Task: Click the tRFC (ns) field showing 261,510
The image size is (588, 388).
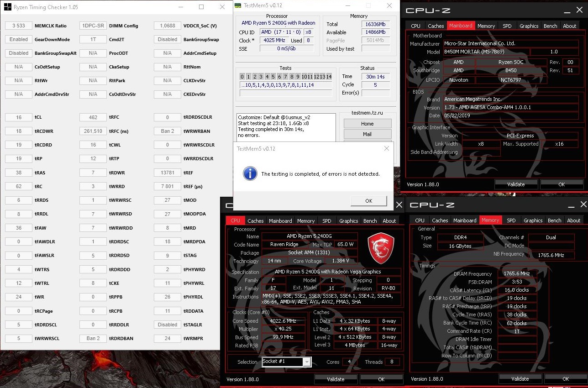Action: click(x=93, y=131)
